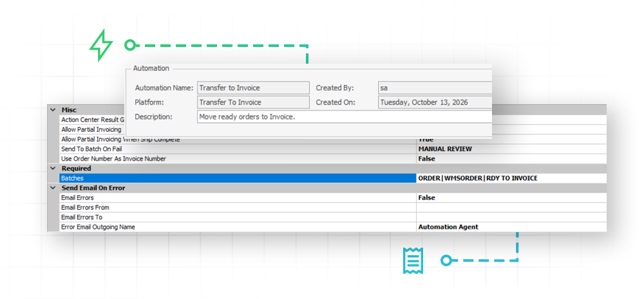Collapse the Send Email On Error chevron
This screenshot has height=299, width=644.
(53, 188)
